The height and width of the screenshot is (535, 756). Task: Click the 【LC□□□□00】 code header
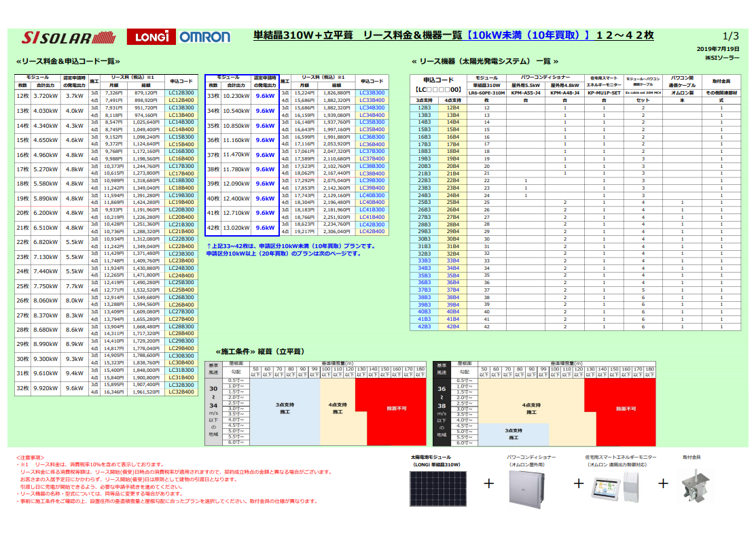pos(438,89)
